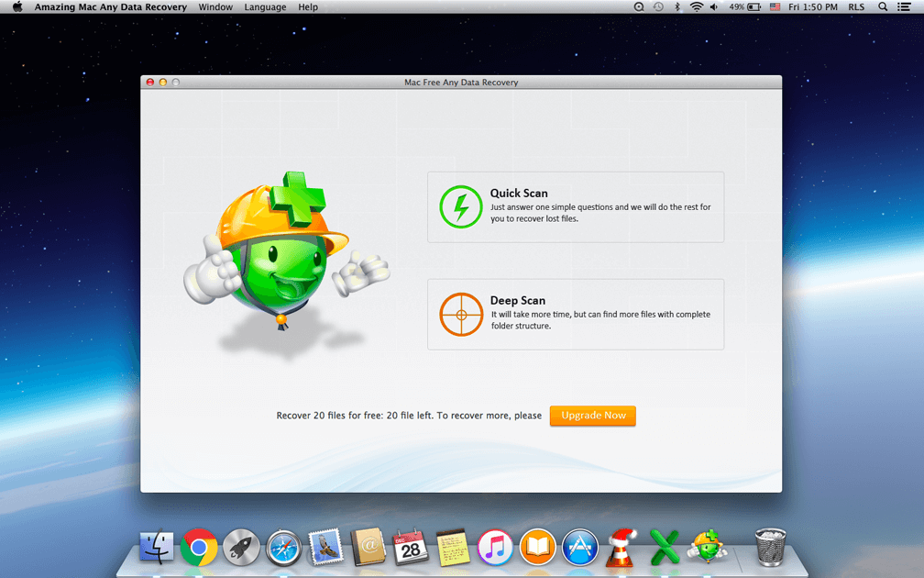
Task: Launch Deep Scan via the orange crosshair icon
Action: (x=461, y=315)
